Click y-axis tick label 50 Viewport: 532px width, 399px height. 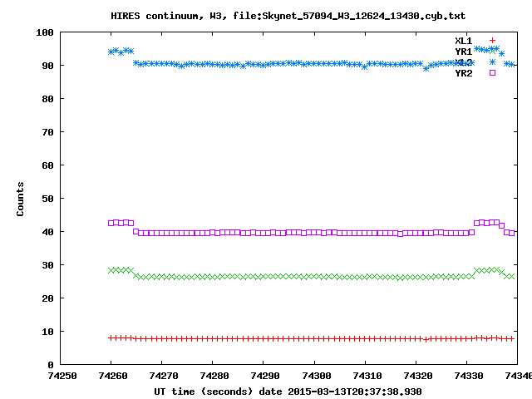click(48, 199)
